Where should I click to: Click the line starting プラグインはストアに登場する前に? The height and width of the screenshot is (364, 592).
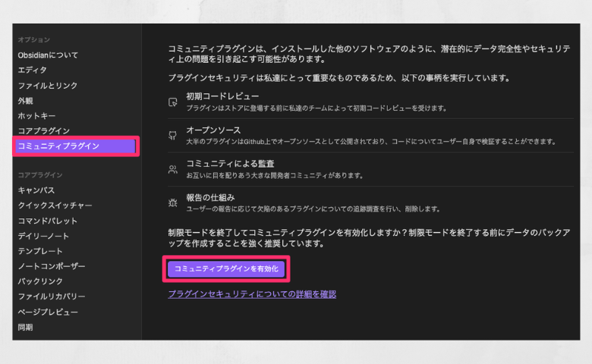(x=316, y=108)
